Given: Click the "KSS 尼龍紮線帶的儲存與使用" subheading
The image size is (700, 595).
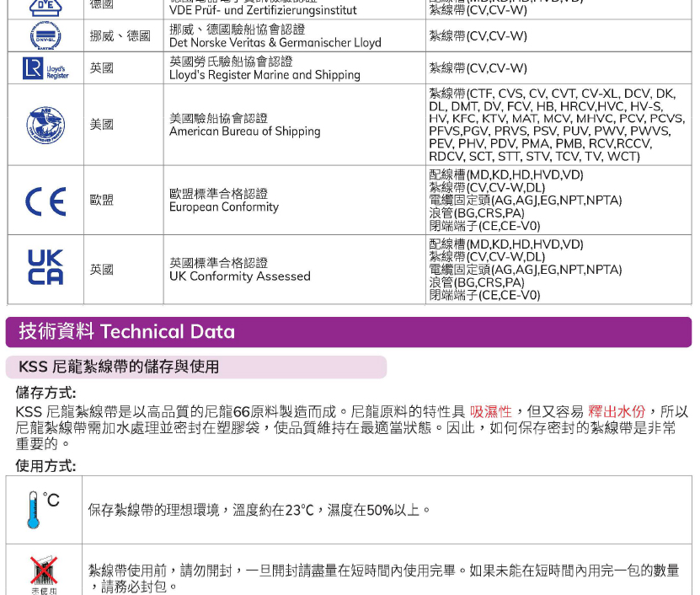Looking at the screenshot, I should 196,367.
